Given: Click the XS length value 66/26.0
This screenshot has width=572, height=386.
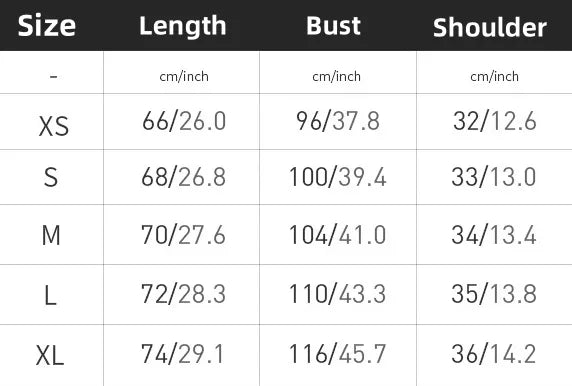Looking at the screenshot, I should click(x=184, y=121).
